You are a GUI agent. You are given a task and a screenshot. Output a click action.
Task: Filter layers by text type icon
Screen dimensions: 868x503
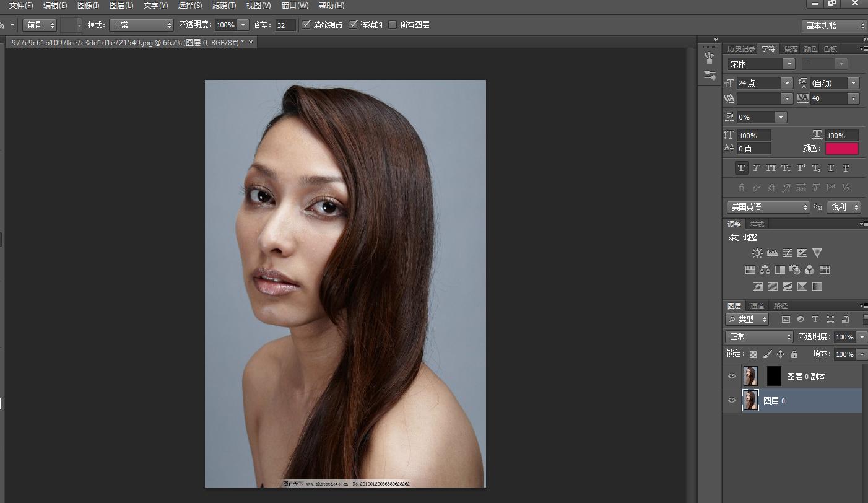[x=815, y=320]
